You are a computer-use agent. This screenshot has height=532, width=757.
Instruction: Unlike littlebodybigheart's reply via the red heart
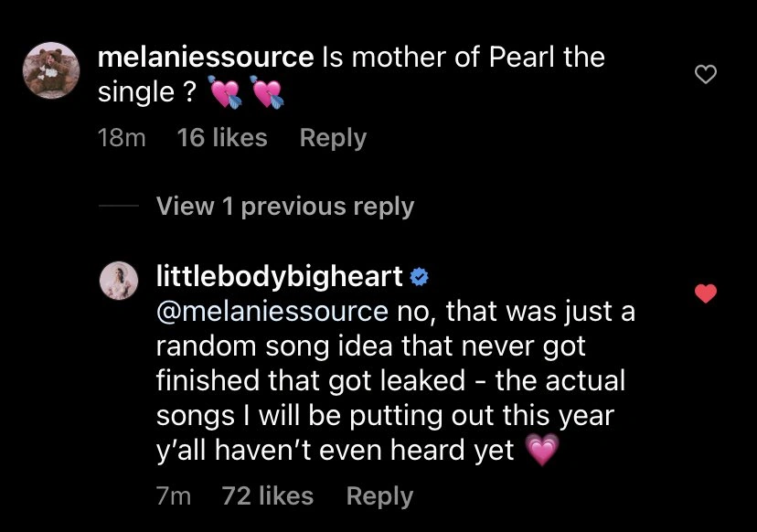pyautogui.click(x=705, y=294)
